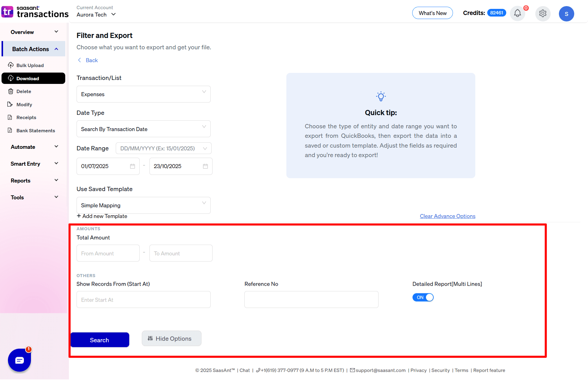Open the Transaction/List Expenses dropdown
The image size is (588, 380).
143,94
